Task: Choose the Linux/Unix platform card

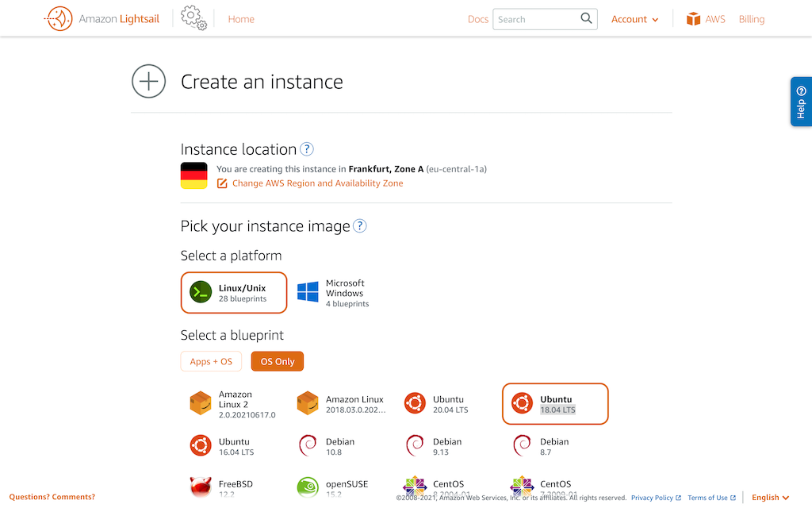Action: pyautogui.click(x=234, y=293)
